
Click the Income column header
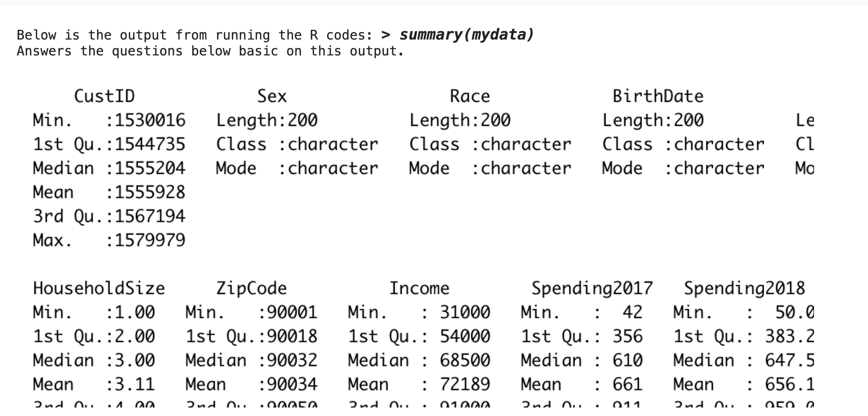coord(419,288)
